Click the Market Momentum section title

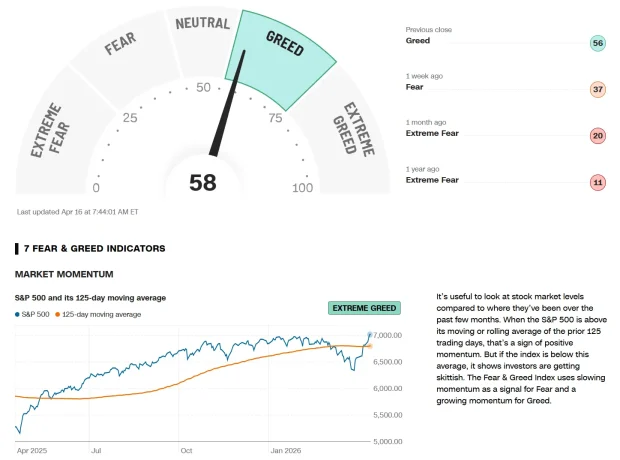[64, 273]
